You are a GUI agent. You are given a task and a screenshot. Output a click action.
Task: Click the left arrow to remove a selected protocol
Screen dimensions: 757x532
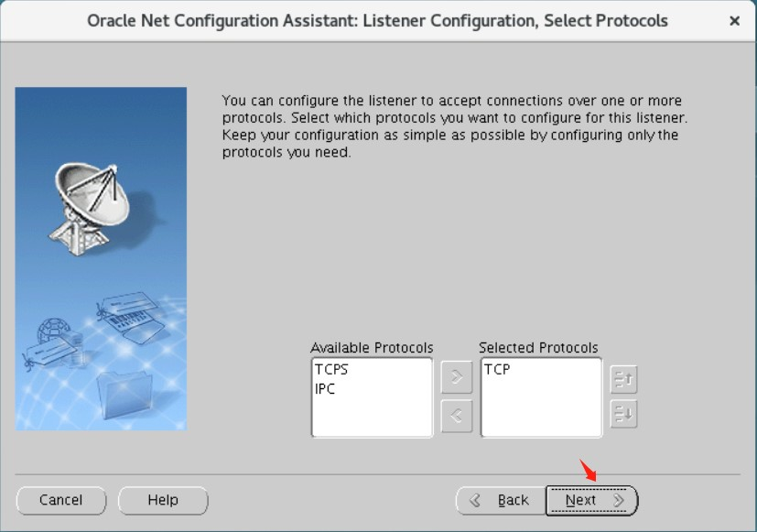[456, 416]
